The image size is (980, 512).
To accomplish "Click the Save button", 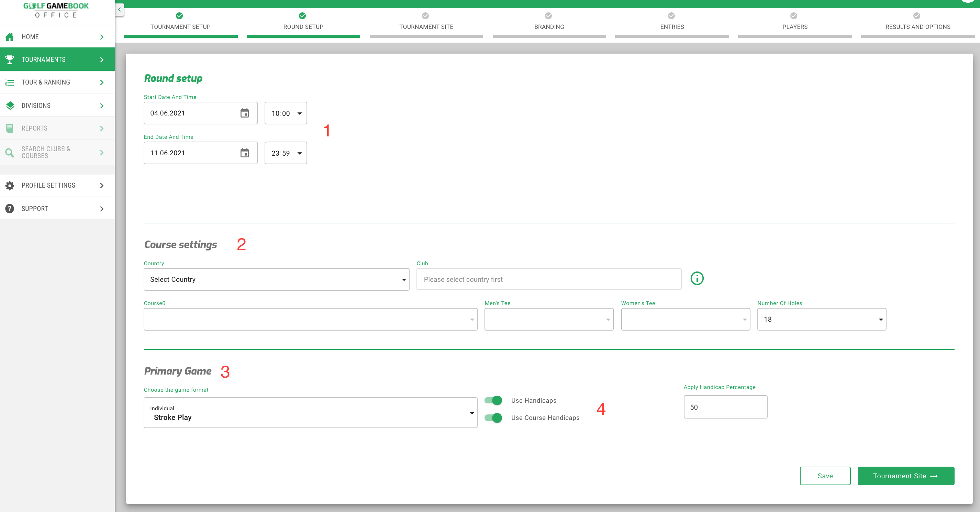I will [x=825, y=476].
